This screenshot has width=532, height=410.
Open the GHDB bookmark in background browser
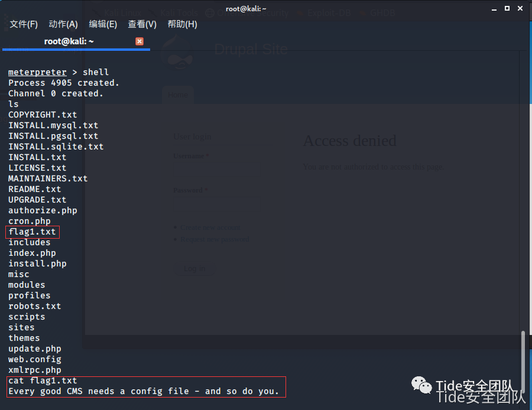point(377,13)
